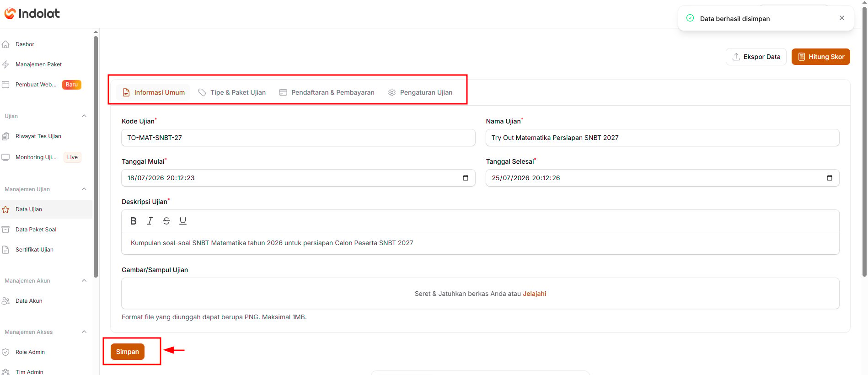The width and height of the screenshot is (868, 375).
Task: Click the Indolat logo
Action: (32, 14)
